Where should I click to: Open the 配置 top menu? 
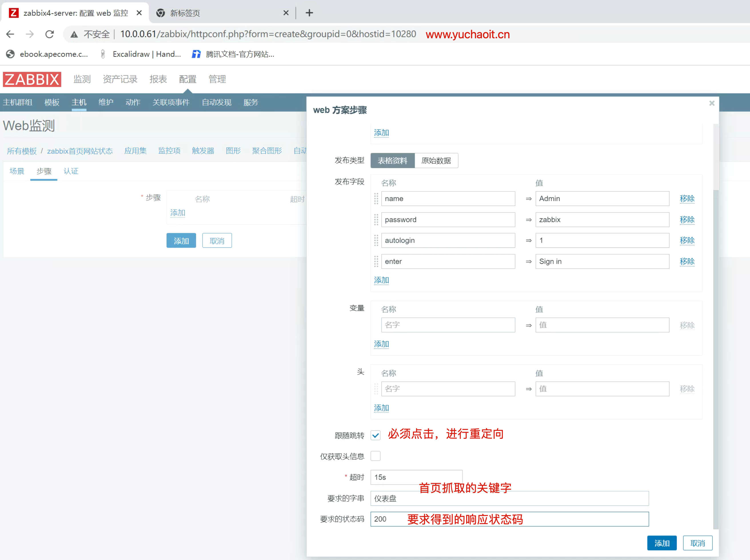[187, 79]
